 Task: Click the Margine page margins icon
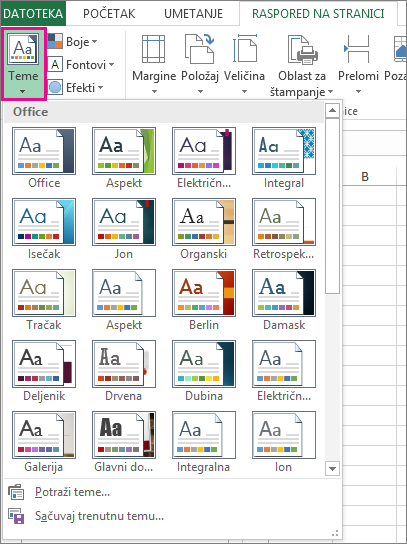153,49
